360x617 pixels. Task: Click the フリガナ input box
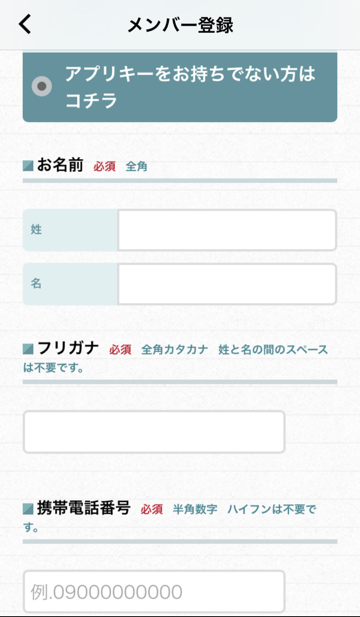(x=154, y=432)
